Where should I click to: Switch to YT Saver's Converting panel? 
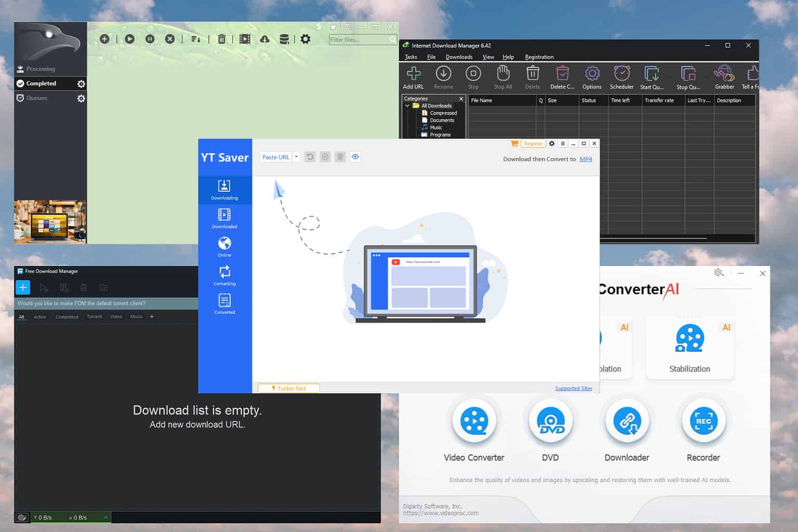coord(224,275)
